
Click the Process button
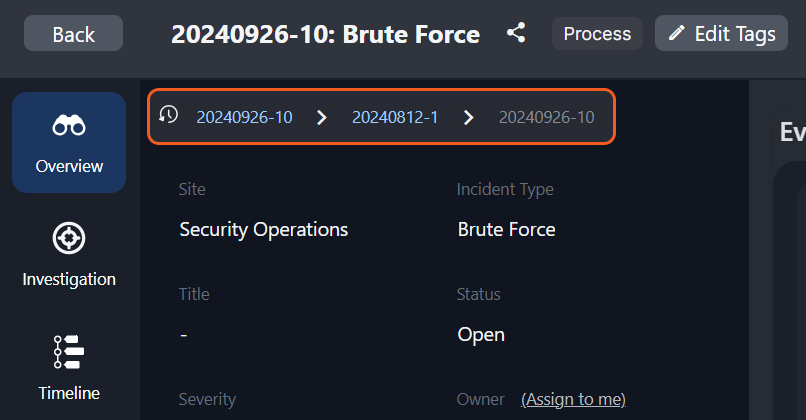click(x=597, y=33)
